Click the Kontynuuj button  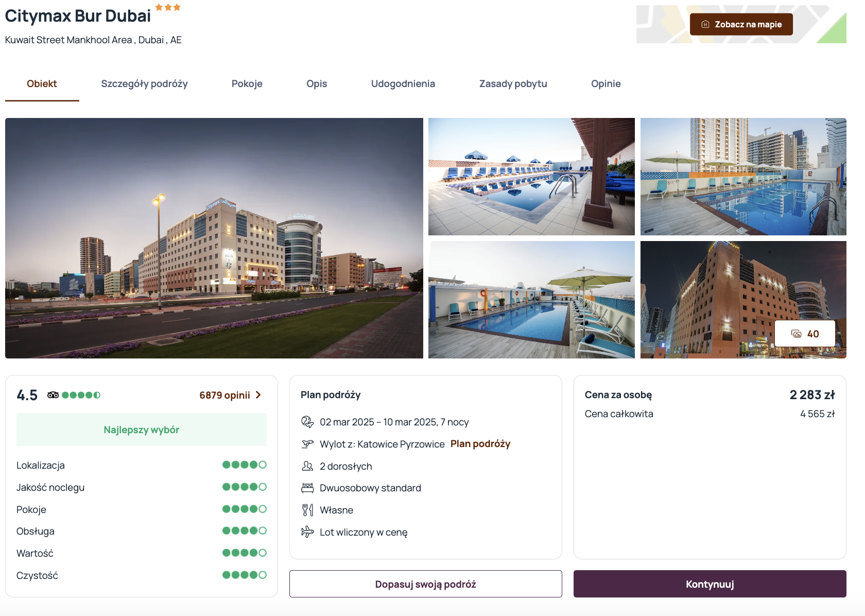(710, 584)
